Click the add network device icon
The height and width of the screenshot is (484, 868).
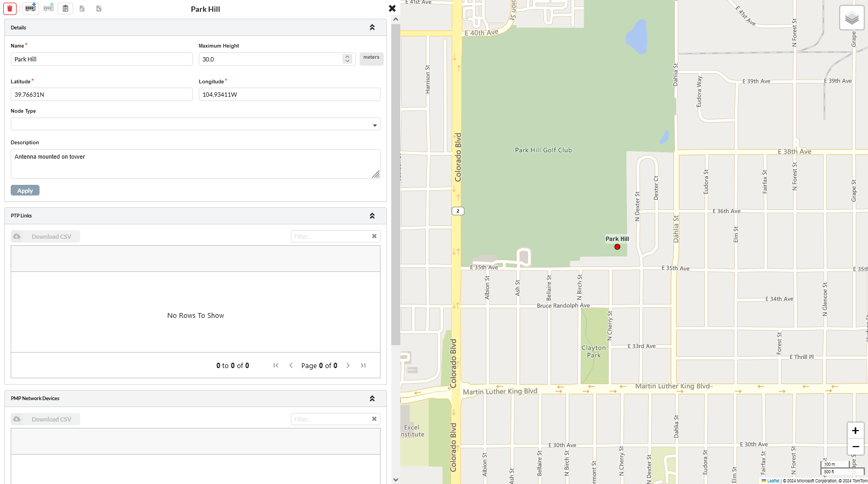coord(30,8)
